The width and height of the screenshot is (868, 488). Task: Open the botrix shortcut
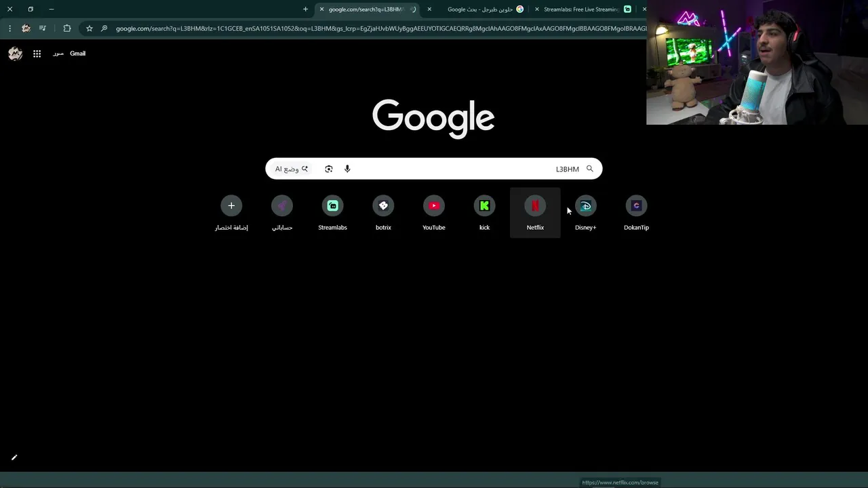(x=383, y=212)
